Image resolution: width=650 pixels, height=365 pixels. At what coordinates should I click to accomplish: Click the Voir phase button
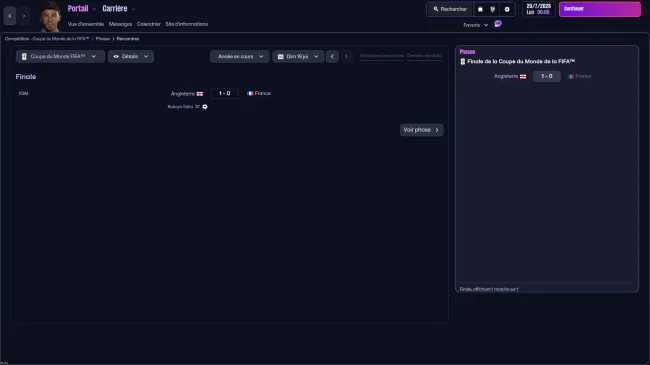point(421,130)
